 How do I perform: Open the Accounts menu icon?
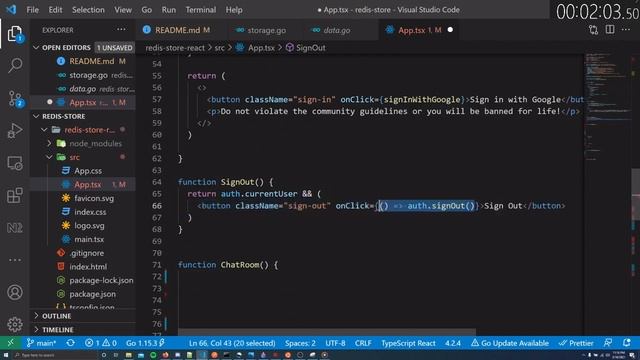coord(15,292)
